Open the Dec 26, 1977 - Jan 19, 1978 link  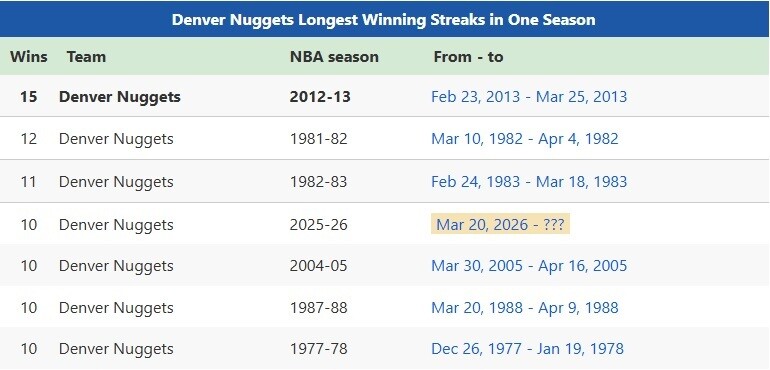coord(527,349)
